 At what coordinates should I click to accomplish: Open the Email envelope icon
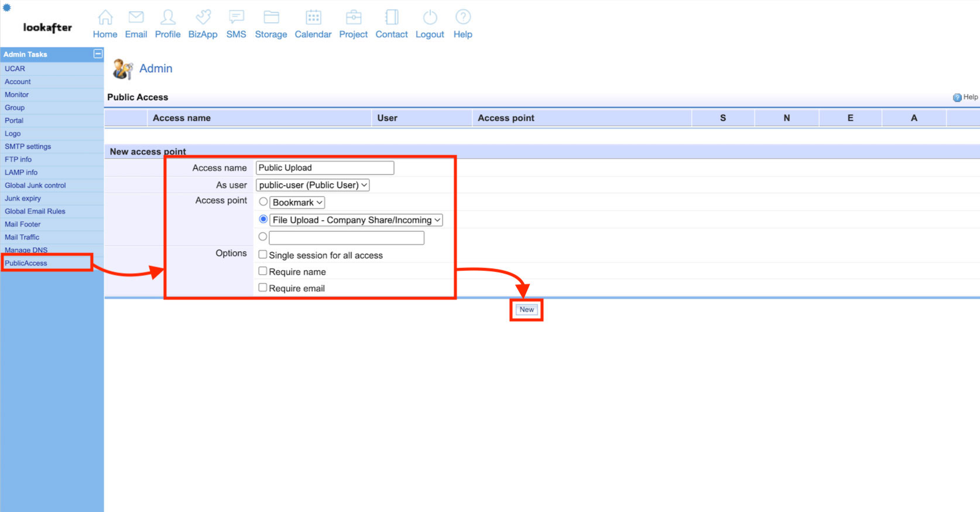[x=136, y=17]
